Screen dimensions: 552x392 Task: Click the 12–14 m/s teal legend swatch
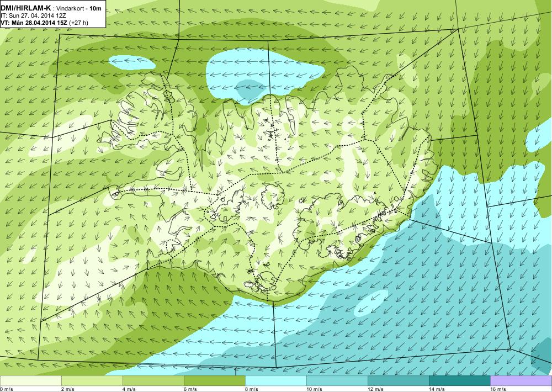coord(398,381)
